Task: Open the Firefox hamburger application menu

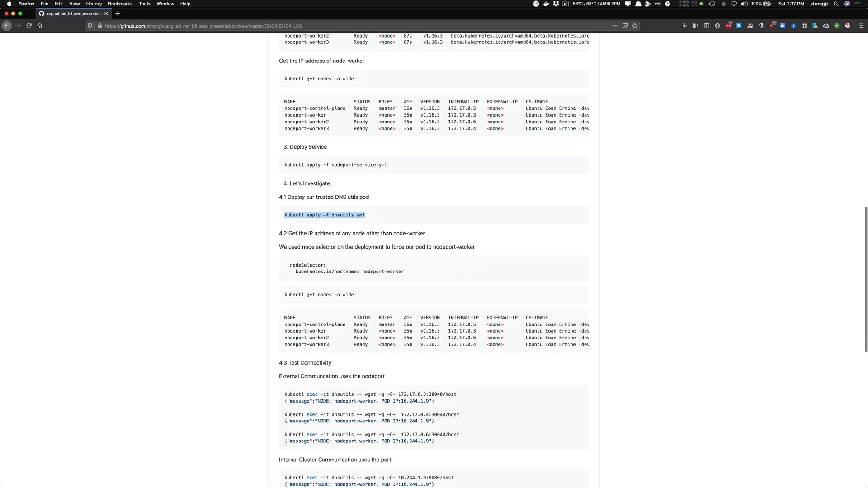Action: pos(861,26)
